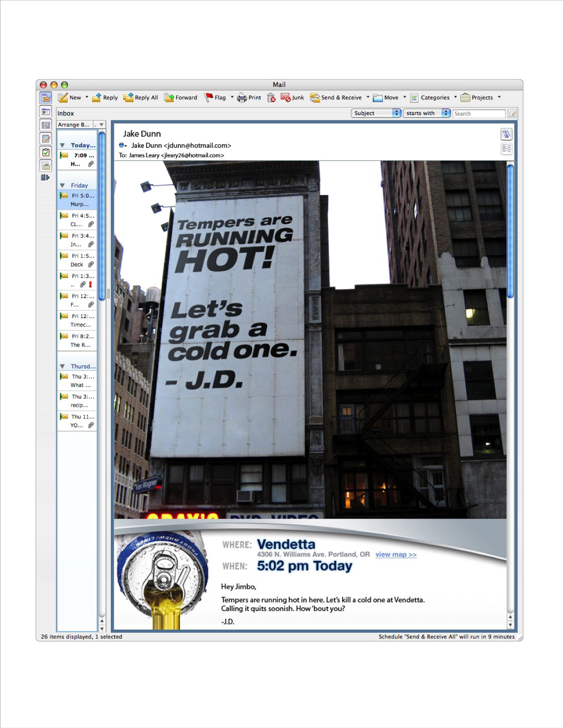
Task: Click the text size icon in message header
Action: [x=506, y=134]
